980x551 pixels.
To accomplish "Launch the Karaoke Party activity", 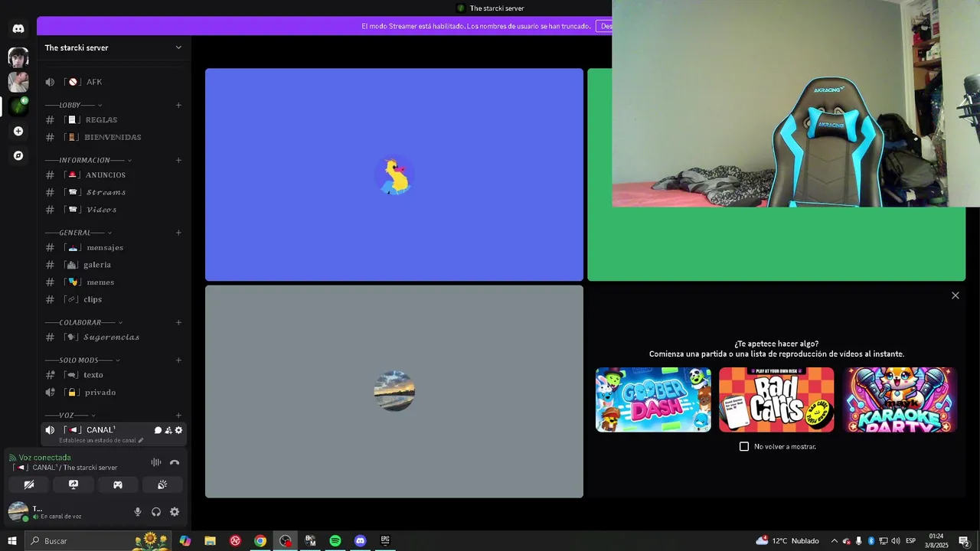I will [900, 399].
